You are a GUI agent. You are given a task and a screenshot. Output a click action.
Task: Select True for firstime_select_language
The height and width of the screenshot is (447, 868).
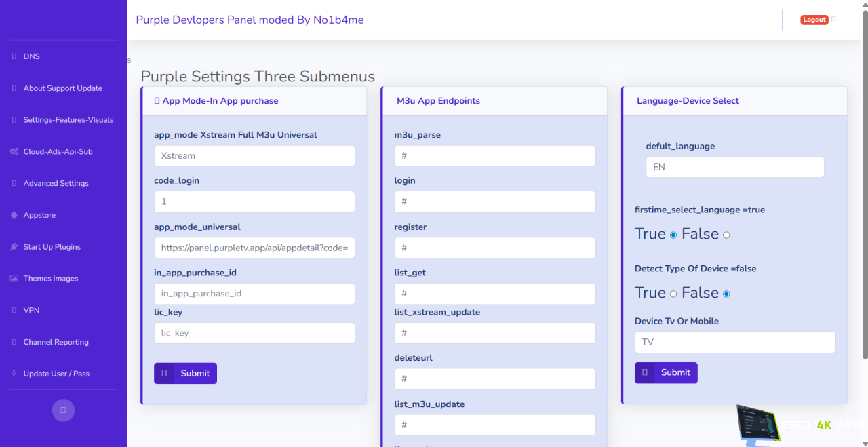click(x=673, y=235)
